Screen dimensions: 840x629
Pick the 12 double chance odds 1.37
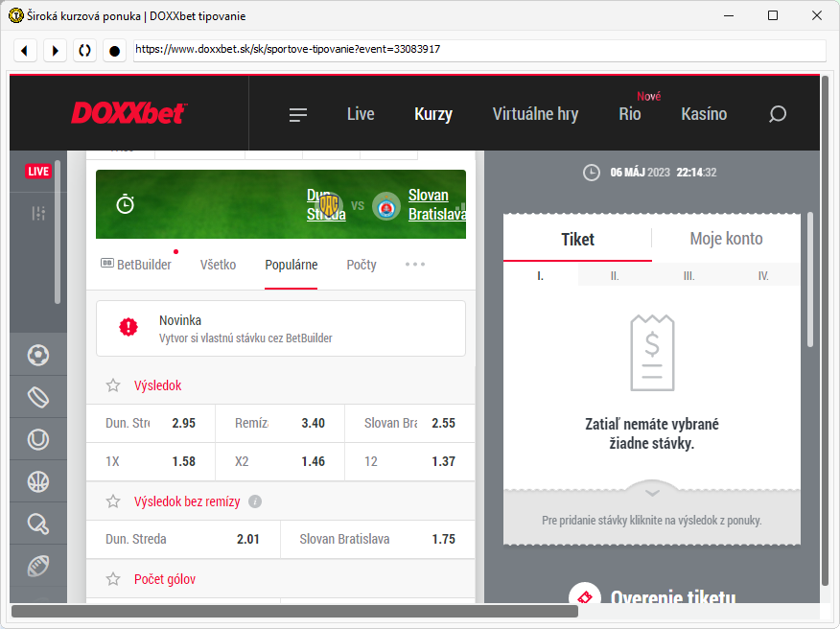(409, 462)
